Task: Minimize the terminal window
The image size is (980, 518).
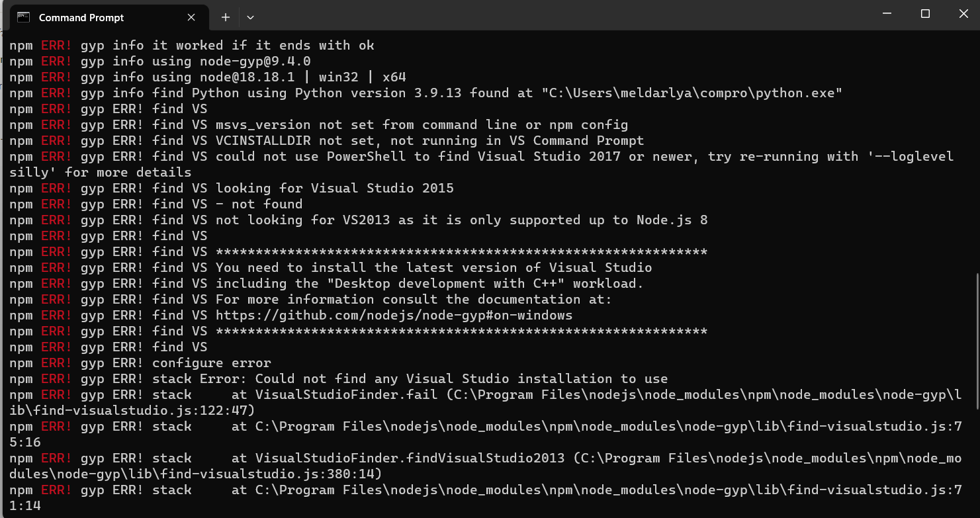Action: click(x=889, y=14)
